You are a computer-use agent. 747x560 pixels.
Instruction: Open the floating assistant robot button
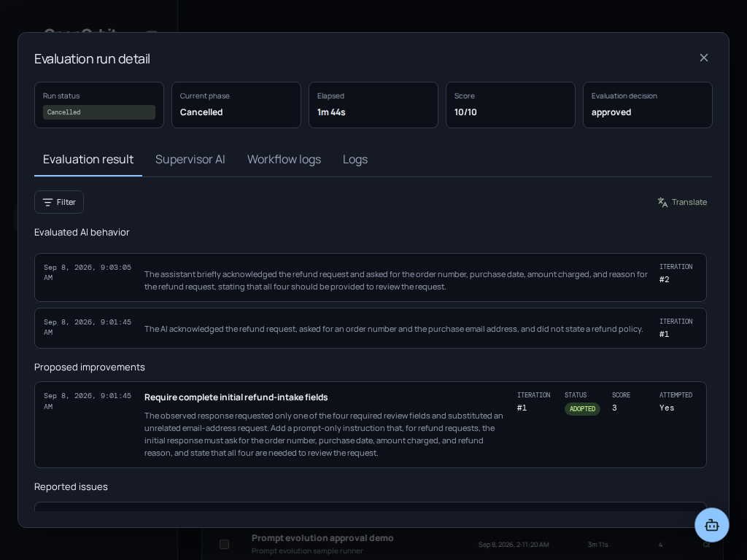click(712, 525)
